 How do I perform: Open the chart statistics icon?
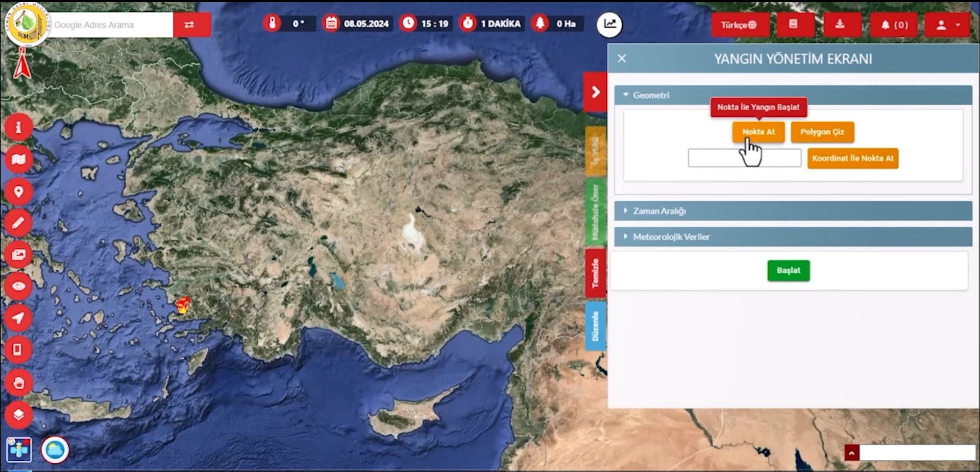click(x=609, y=24)
